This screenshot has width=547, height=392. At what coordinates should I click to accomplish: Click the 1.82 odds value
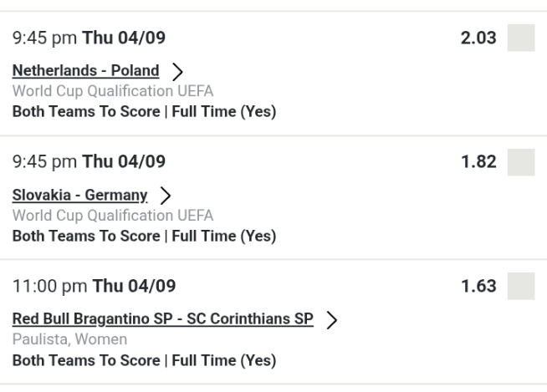pos(478,162)
